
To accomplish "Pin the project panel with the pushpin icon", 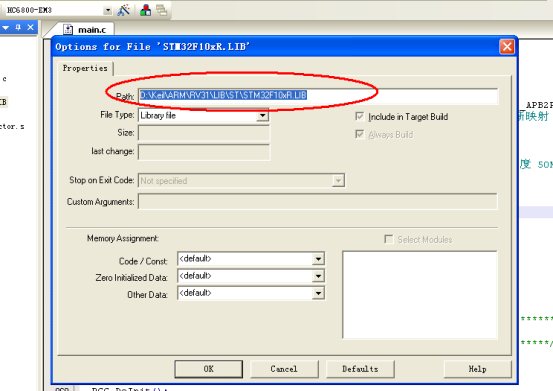I will tap(18, 27).
